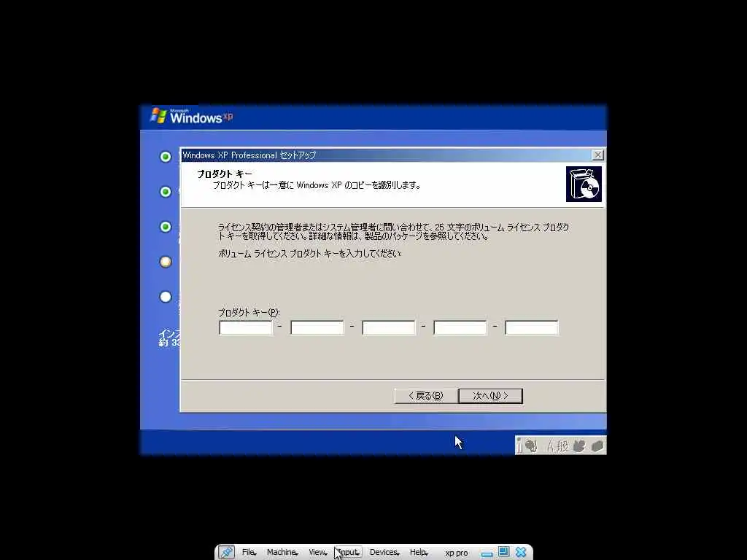Open the Input menu in VirtualBox toolbar

coord(349,553)
